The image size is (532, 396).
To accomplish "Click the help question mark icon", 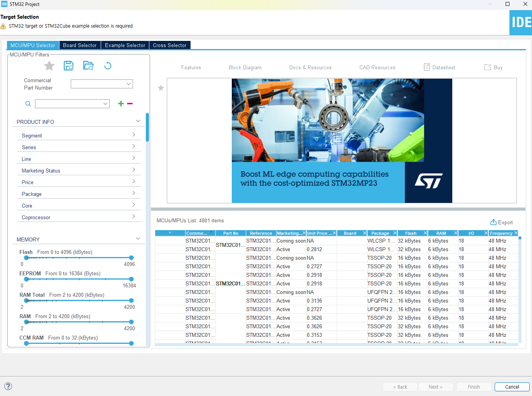I will (x=8, y=386).
